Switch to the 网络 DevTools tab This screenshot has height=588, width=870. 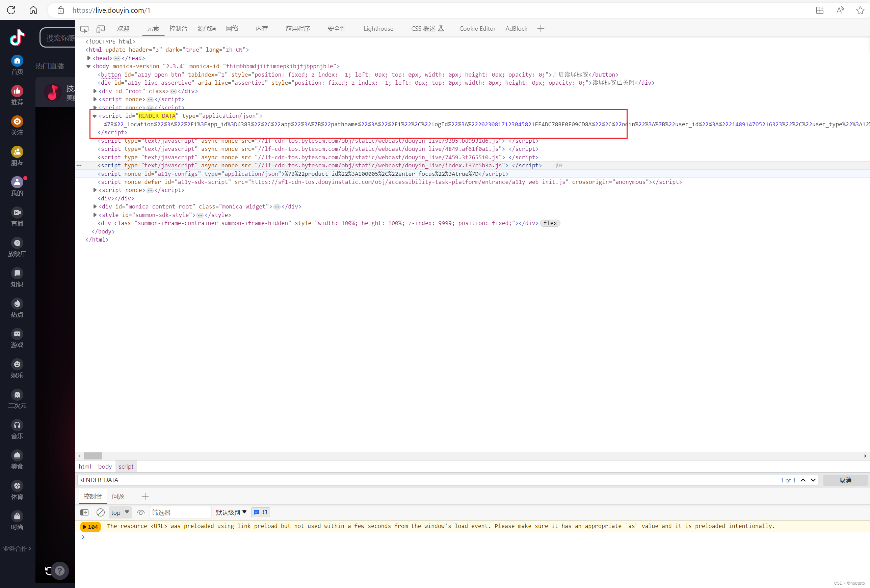click(x=232, y=28)
